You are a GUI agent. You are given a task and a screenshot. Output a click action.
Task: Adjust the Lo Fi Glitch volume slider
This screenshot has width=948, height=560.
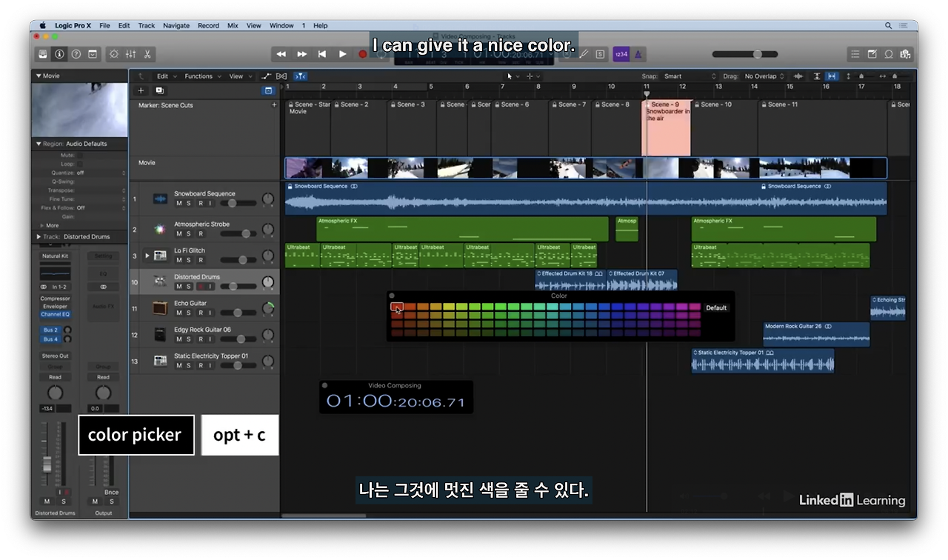[x=237, y=260]
